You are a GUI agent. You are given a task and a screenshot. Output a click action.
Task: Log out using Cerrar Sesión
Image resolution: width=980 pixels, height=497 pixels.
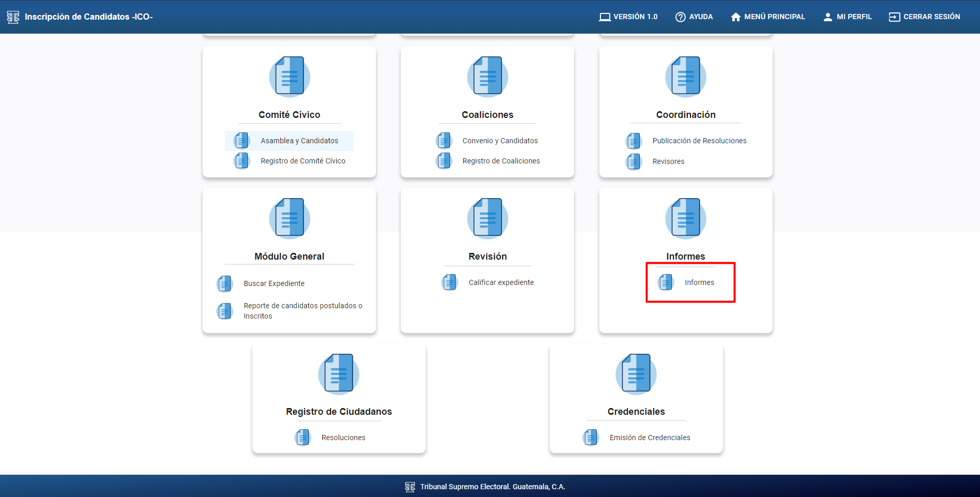[x=924, y=17]
